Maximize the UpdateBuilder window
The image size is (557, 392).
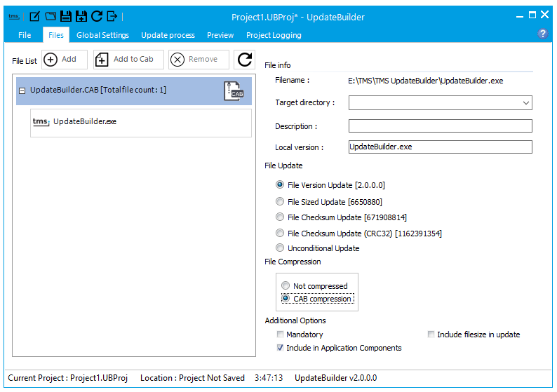click(532, 15)
